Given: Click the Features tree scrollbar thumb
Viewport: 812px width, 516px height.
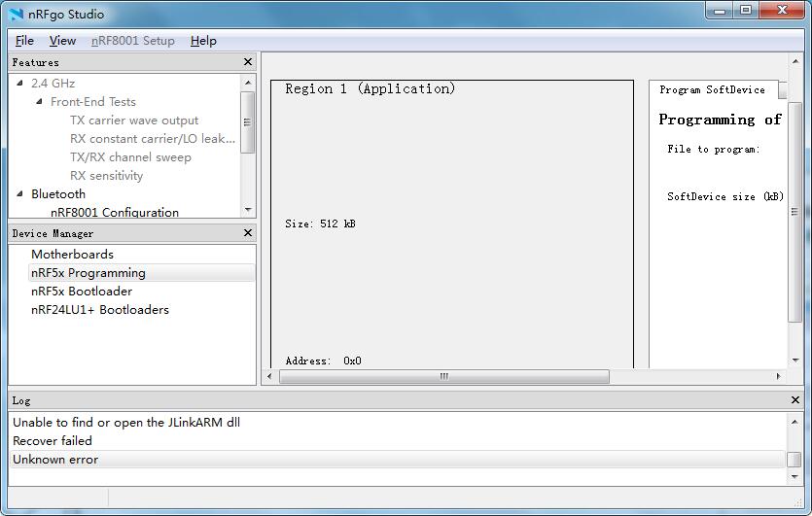Looking at the screenshot, I should click(x=248, y=122).
